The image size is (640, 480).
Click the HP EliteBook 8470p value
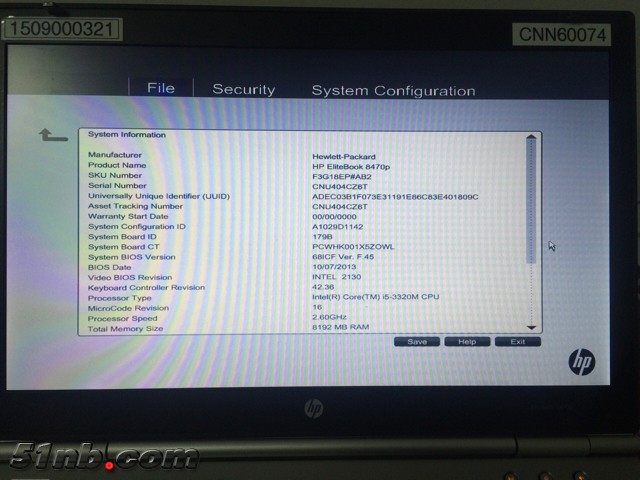tap(351, 167)
